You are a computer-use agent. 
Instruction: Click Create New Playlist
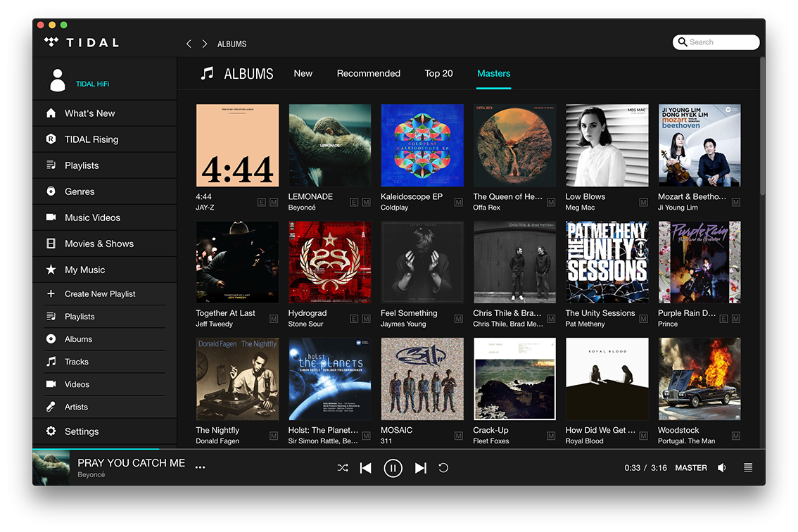tap(100, 293)
